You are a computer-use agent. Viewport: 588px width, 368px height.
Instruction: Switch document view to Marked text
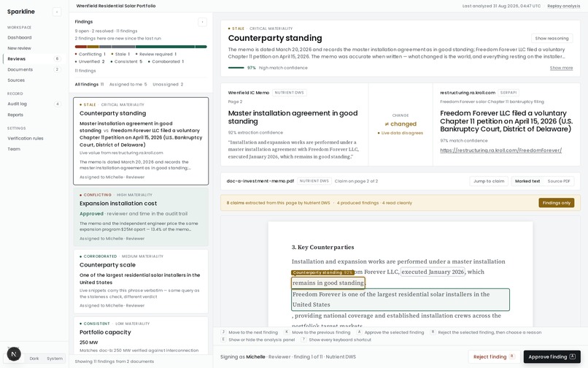pos(527,181)
